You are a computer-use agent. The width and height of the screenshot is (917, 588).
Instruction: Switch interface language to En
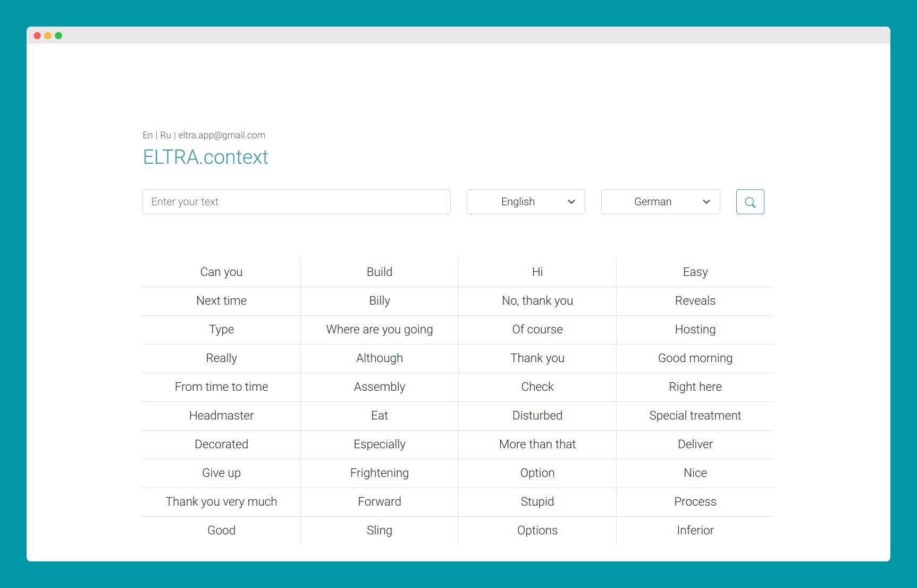pos(147,135)
